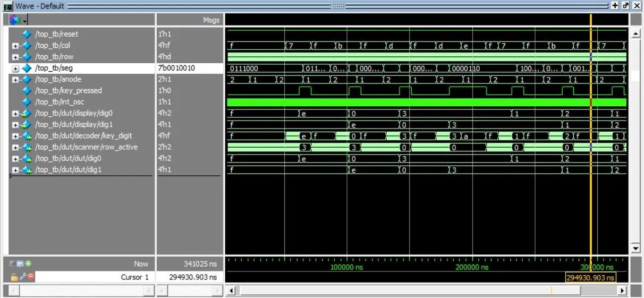Image resolution: width=644 pixels, height=298 pixels.
Task: Click the row_active value 2'h2
Action: (x=164, y=148)
